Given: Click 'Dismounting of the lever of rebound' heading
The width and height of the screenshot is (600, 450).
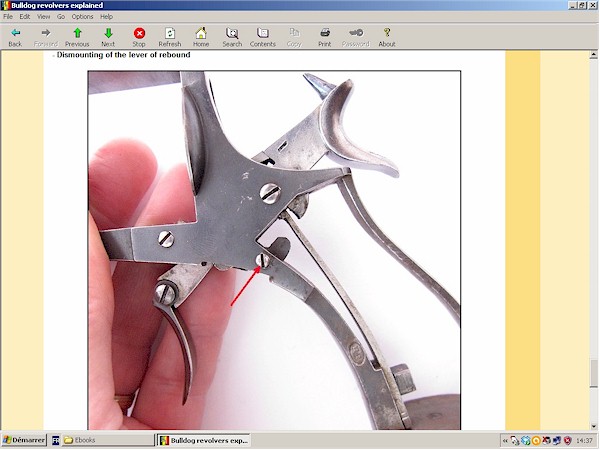Looking at the screenshot, I should point(123,55).
